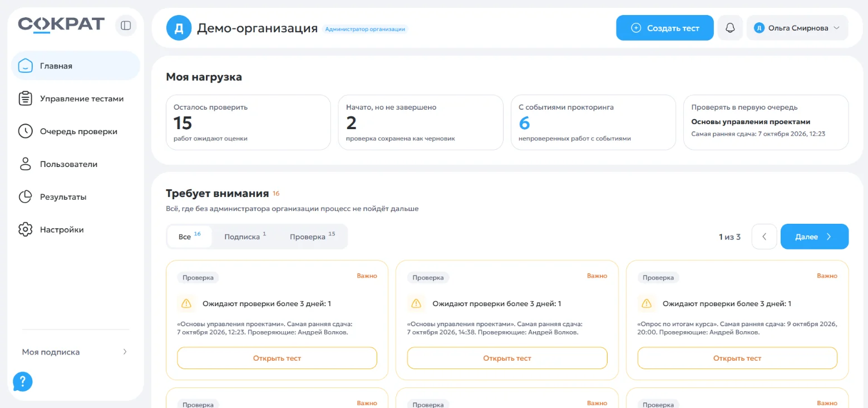This screenshot has width=868, height=408.
Task: Click the Важно label on the Опрос card
Action: tap(827, 276)
